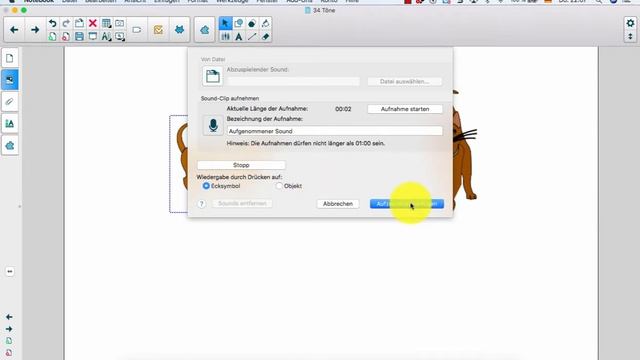Click the add page icon at sidebar bottom
Screen dimensions: 640x360
pos(9,341)
